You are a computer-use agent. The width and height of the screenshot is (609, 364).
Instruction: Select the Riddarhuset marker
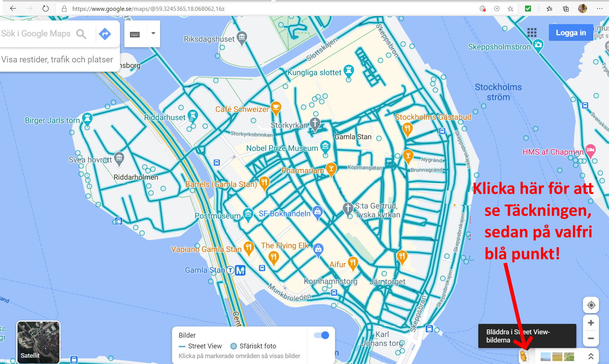click(x=192, y=116)
